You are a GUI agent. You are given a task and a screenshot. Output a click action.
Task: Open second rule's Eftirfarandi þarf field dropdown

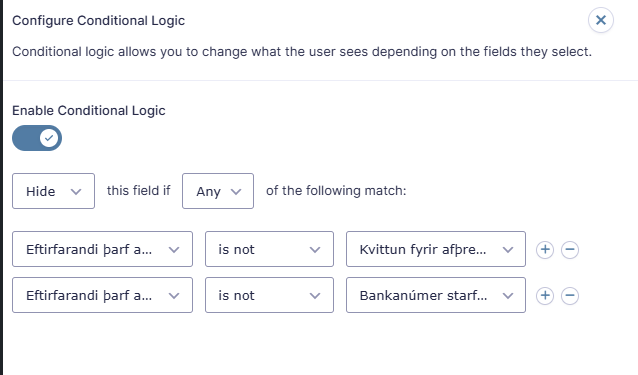coord(102,295)
